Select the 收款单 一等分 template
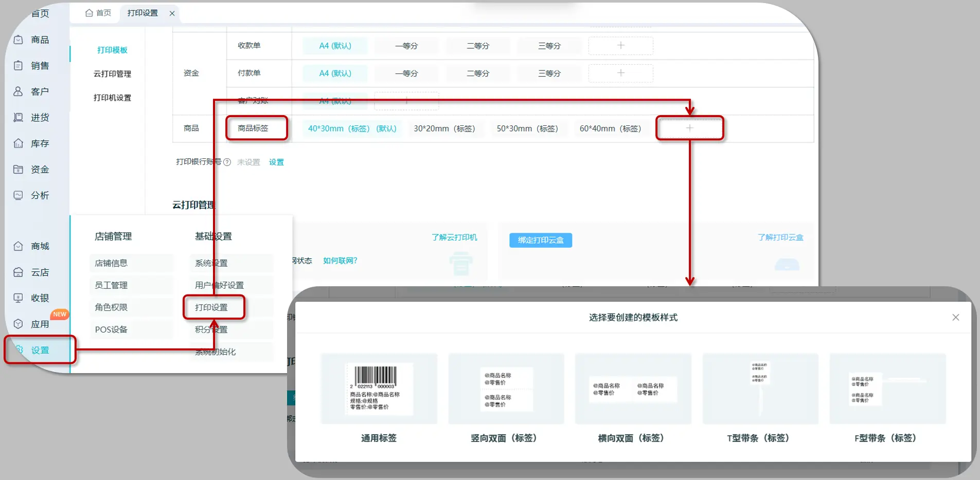 point(406,46)
